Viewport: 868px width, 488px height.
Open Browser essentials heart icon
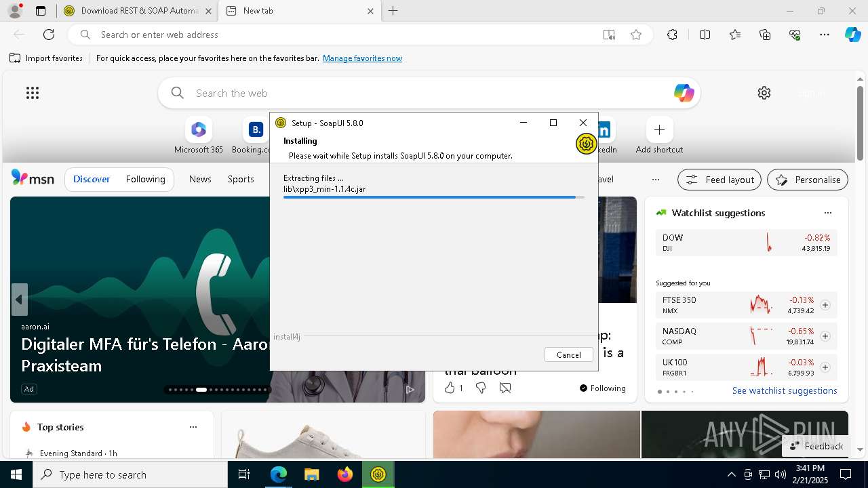(795, 35)
